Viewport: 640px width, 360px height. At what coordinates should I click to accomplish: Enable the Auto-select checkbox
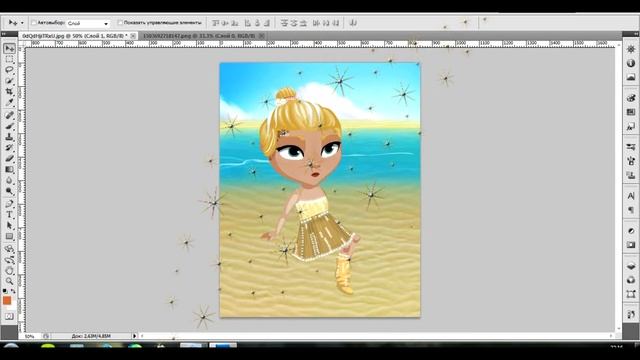click(x=34, y=23)
